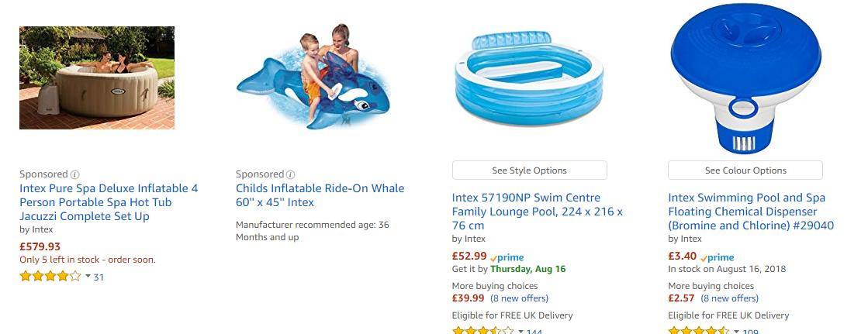Click the Sponsored info icon on the spa listing

[x=75, y=174]
